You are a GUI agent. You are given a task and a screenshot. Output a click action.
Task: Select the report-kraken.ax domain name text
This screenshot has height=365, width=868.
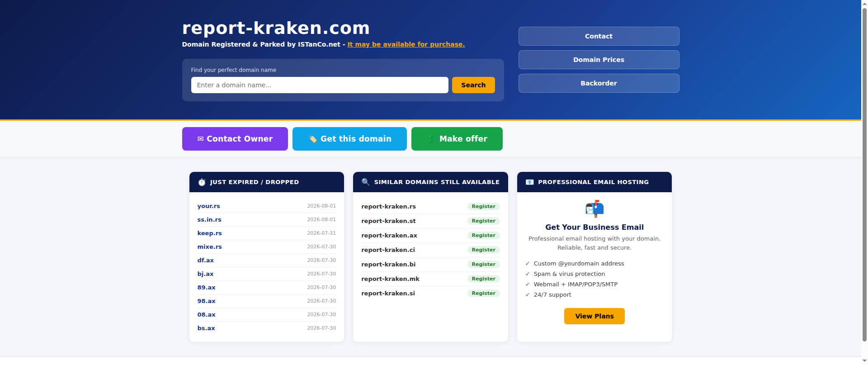tap(389, 235)
